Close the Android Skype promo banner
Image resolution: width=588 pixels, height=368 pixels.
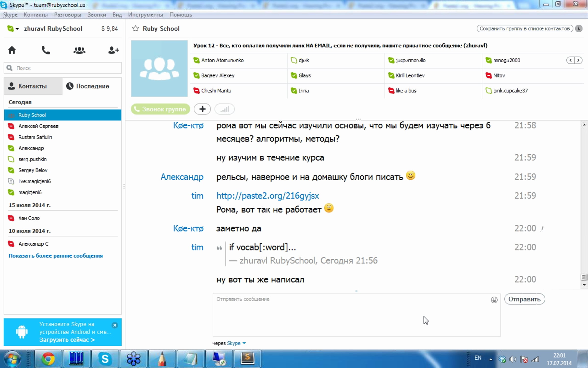coord(115,325)
